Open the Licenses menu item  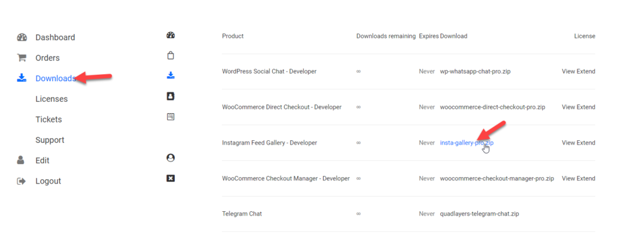pos(52,99)
